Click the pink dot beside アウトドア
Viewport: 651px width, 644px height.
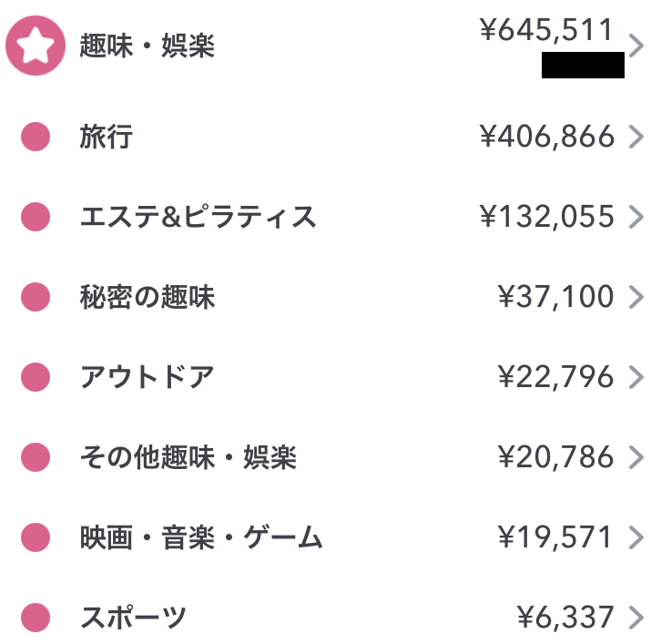coord(36,377)
